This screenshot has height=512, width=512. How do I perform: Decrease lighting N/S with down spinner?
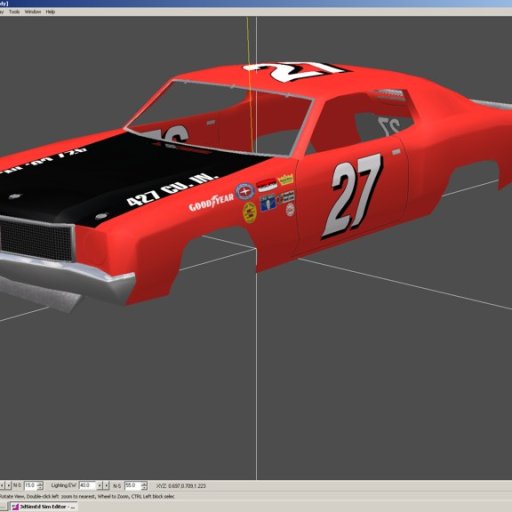click(x=144, y=488)
